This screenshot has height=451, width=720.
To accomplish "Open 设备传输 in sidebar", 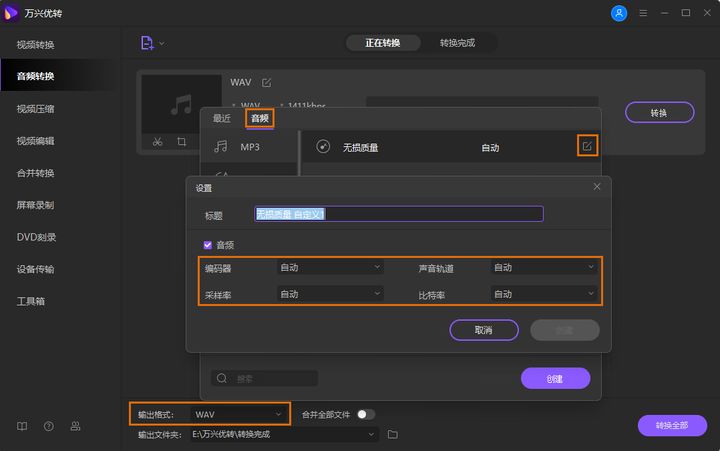I will (36, 269).
